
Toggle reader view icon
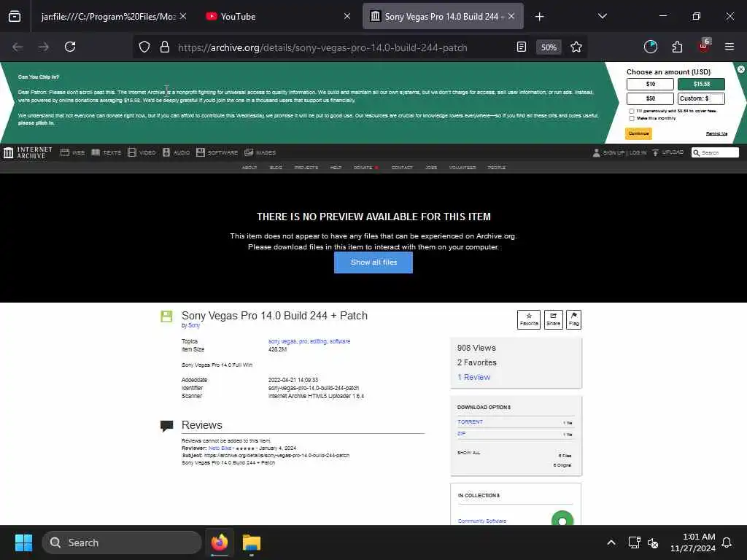pos(522,47)
